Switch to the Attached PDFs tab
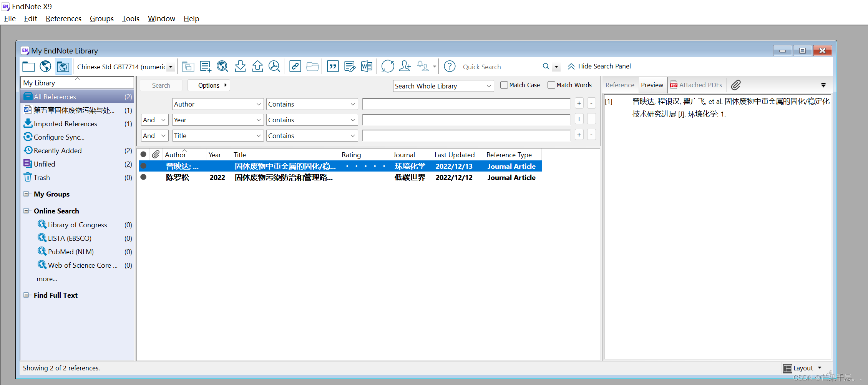Image resolution: width=868 pixels, height=385 pixels. tap(696, 85)
